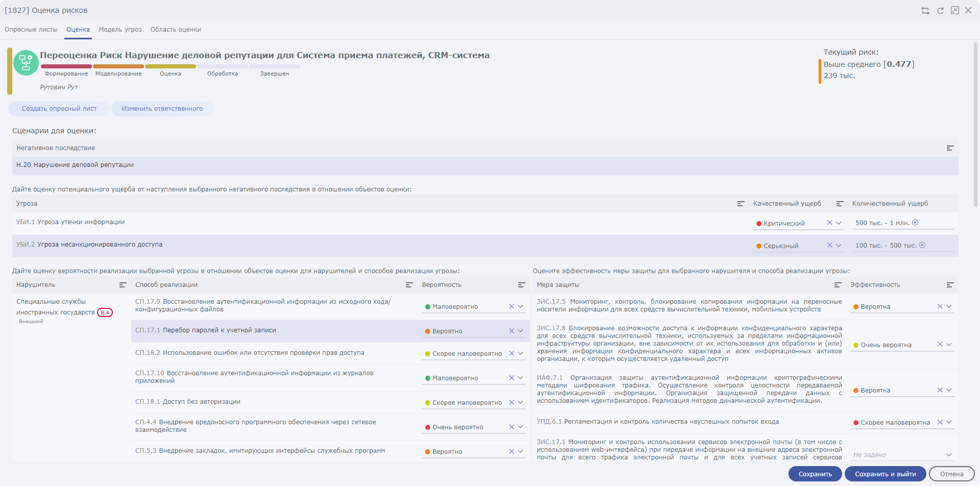Image resolution: width=980 pixels, height=486 pixels.
Task: Open column menu for Вероятность
Action: click(521, 285)
